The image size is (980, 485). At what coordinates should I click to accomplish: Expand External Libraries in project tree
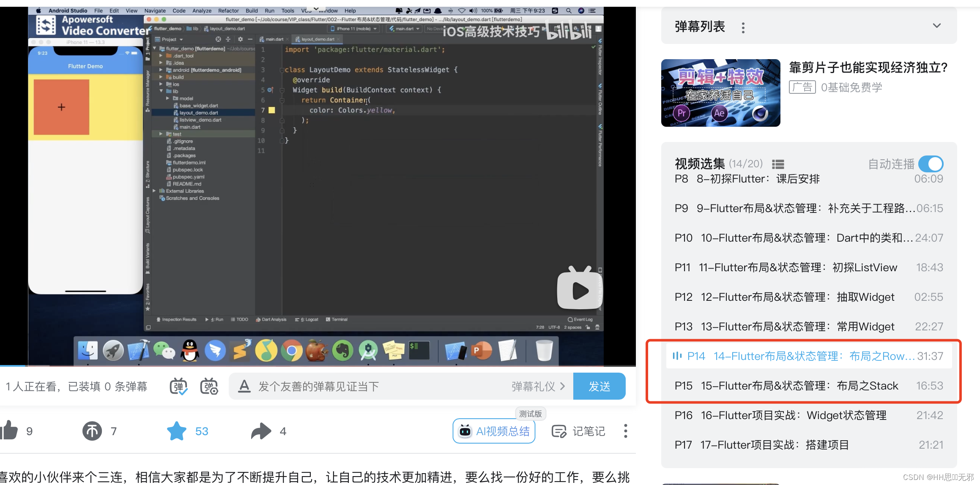pos(154,191)
